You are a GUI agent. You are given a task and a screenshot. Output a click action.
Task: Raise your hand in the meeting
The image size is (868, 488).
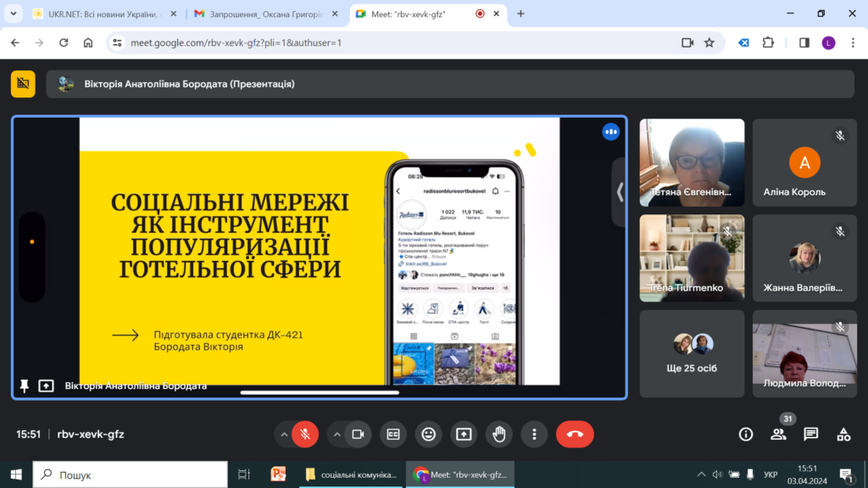click(499, 434)
